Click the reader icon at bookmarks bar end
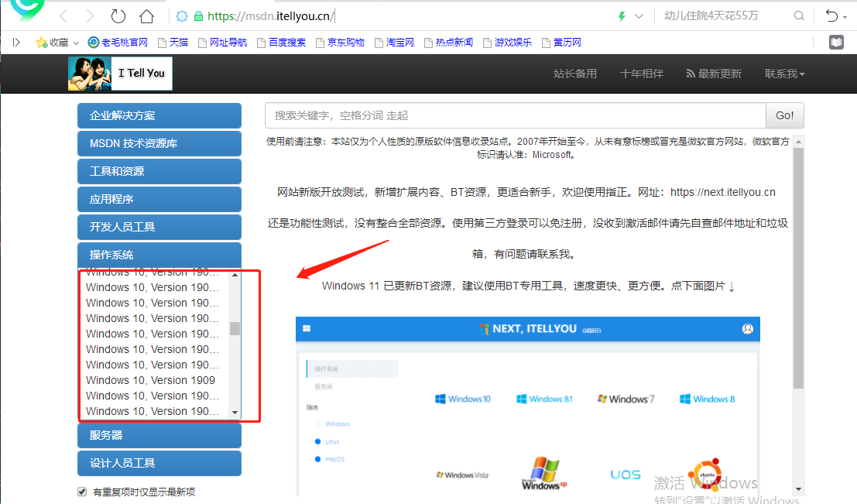Image resolution: width=857 pixels, height=504 pixels. (836, 42)
